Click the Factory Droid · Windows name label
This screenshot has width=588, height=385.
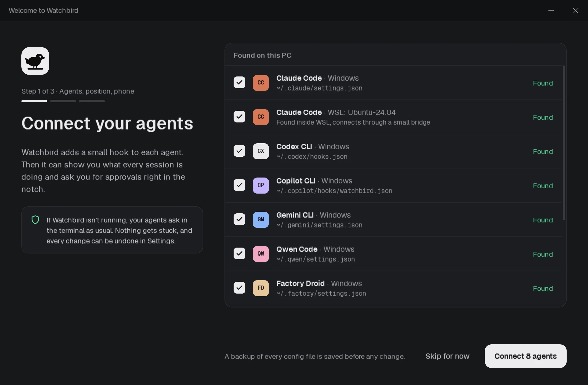point(319,283)
